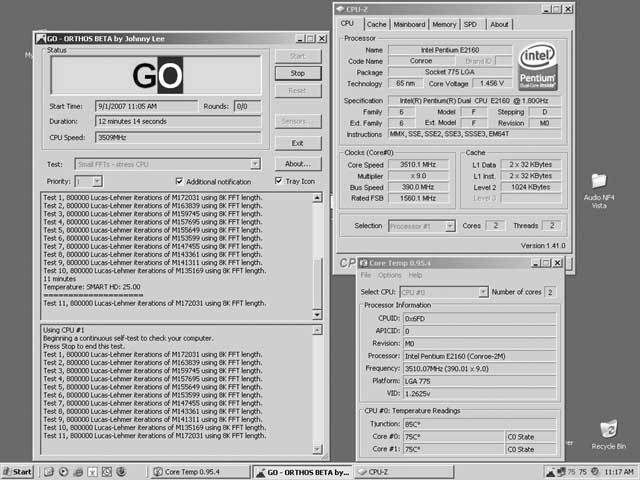The height and width of the screenshot is (480, 640).
Task: Switch to the Mainboard tab in CPU-Z
Action: (x=409, y=24)
